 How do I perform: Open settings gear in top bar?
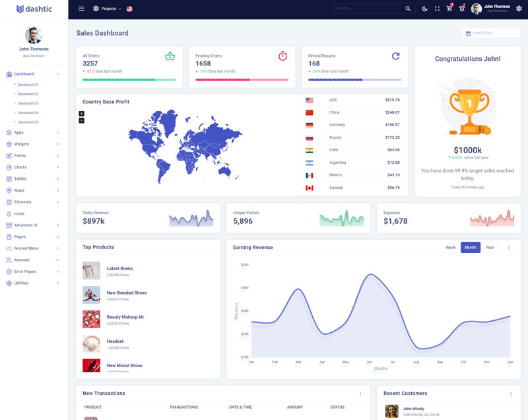(x=519, y=9)
